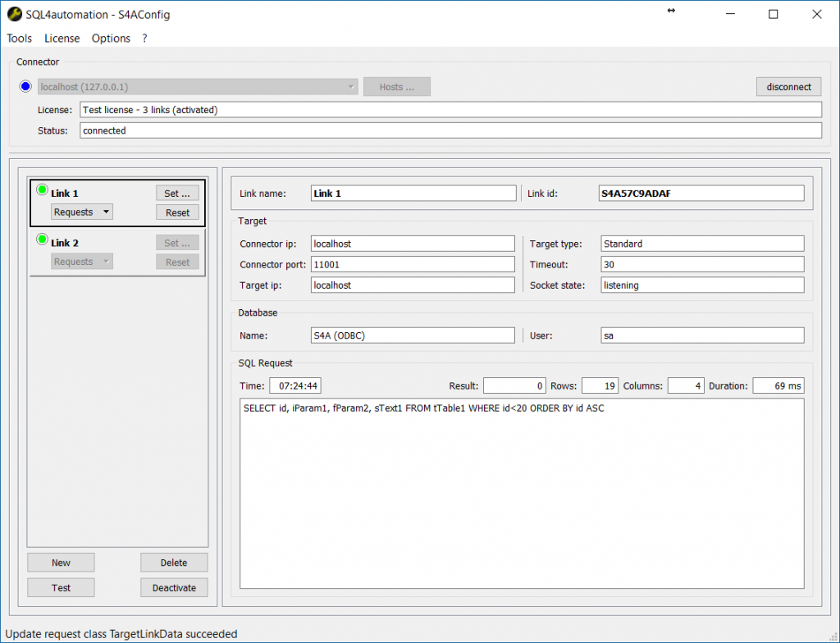840x643 pixels.
Task: Deactivate the selected link
Action: 174,587
